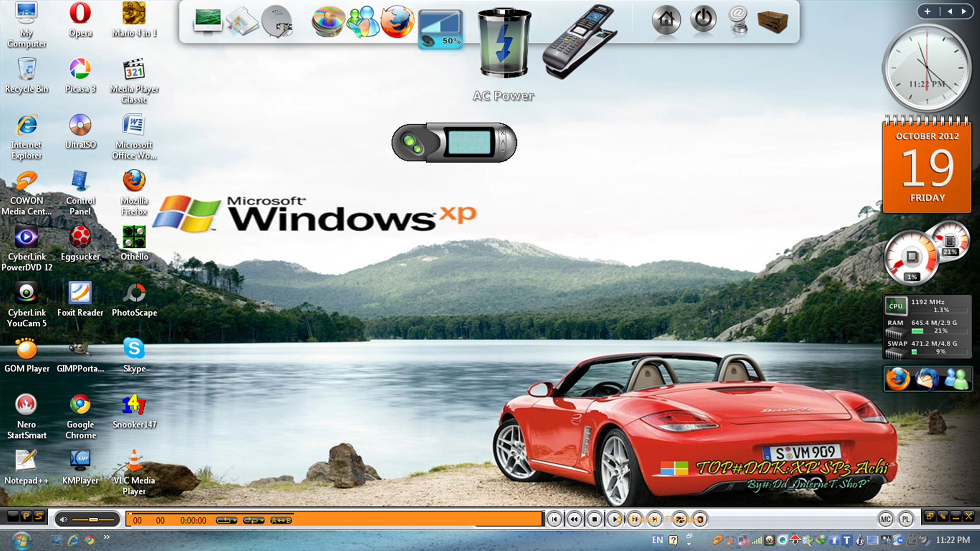Open Foxit Reader desktop shortcut
Viewport: 980px width, 551px height.
80,299
